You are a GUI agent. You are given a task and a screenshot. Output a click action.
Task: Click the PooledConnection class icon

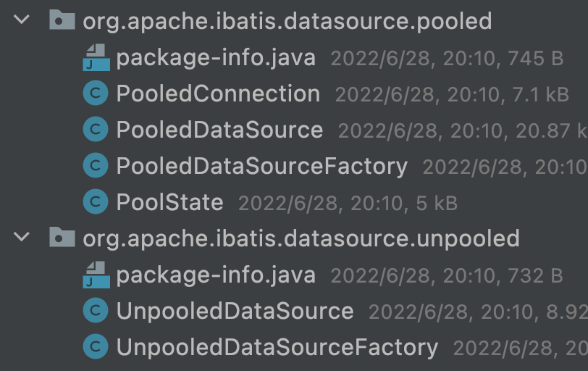[x=96, y=93]
